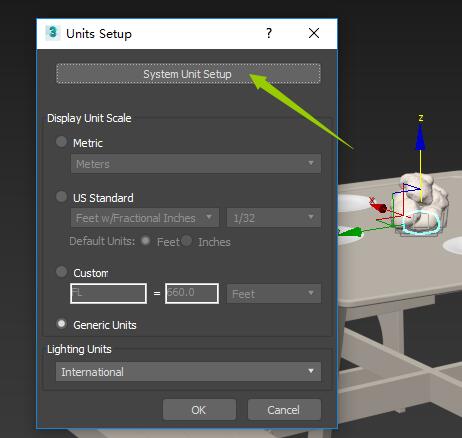This screenshot has height=438, width=462.
Task: Close the Units Setup dialog
Action: [314, 33]
